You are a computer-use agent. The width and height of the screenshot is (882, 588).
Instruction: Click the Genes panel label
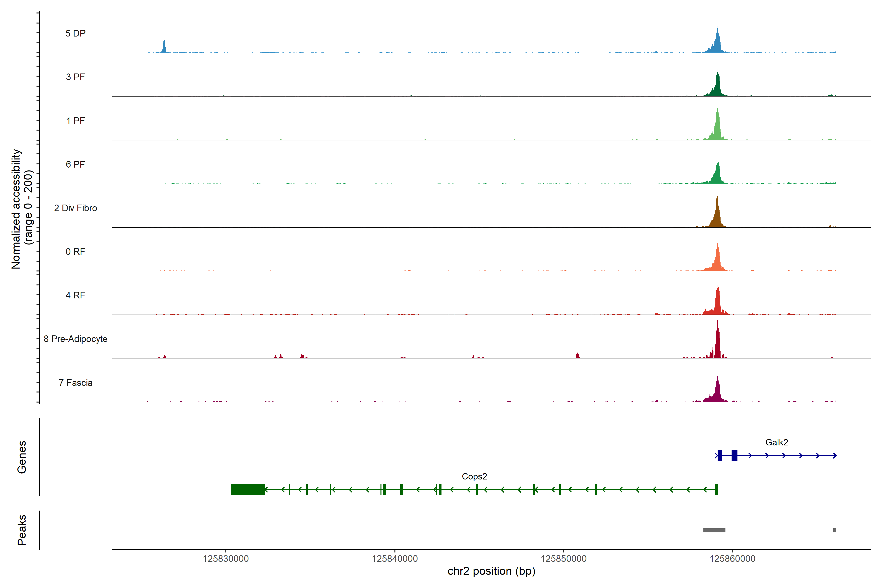[x=22, y=457]
